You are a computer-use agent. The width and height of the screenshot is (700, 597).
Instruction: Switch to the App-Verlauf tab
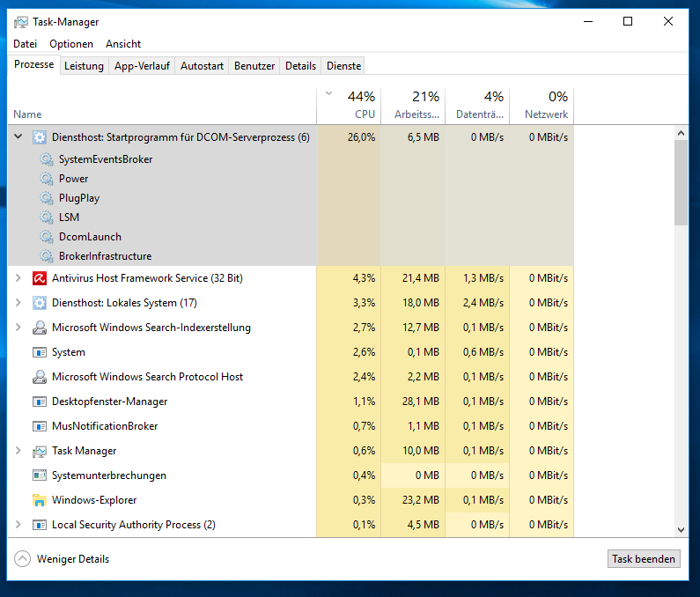point(142,66)
